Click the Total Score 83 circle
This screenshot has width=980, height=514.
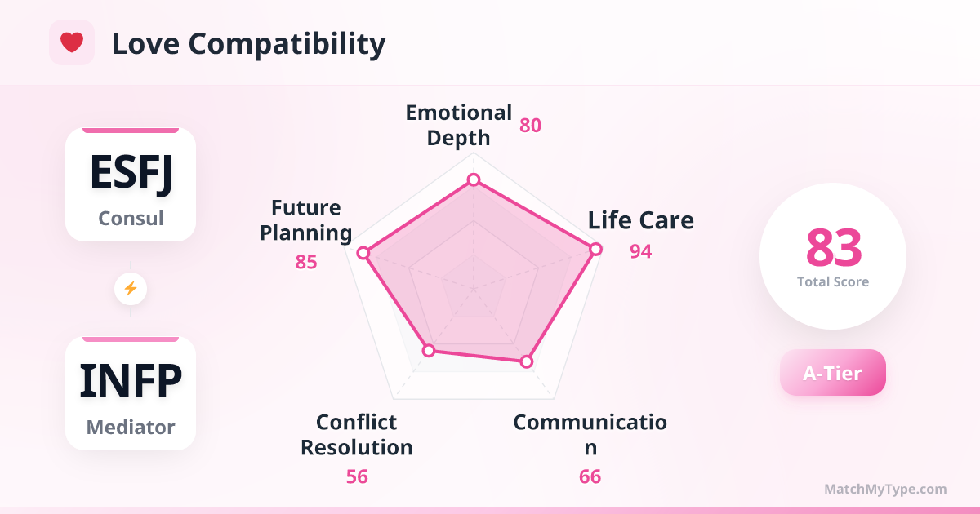tap(833, 256)
